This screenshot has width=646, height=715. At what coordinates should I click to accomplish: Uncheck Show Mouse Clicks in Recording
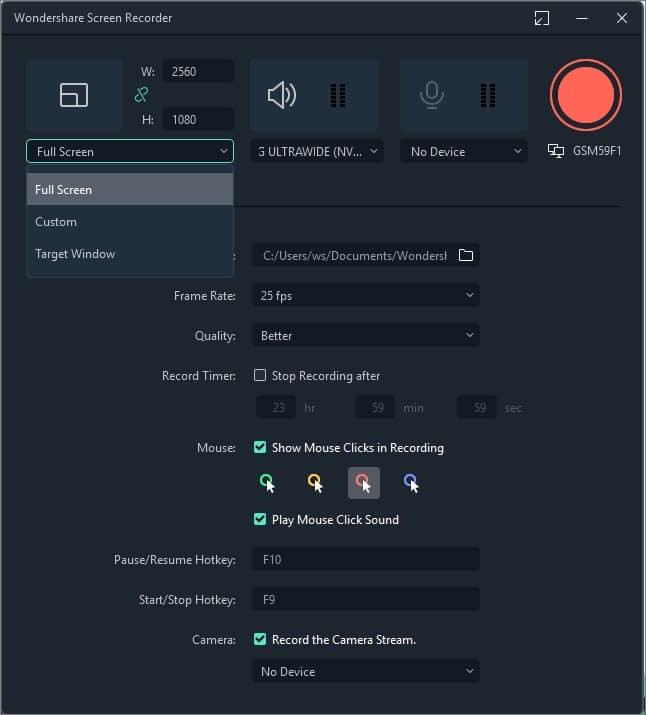(x=260, y=447)
